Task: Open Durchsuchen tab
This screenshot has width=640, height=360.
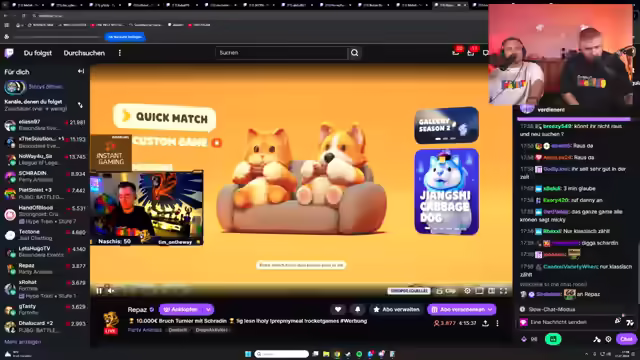Action: click(84, 53)
